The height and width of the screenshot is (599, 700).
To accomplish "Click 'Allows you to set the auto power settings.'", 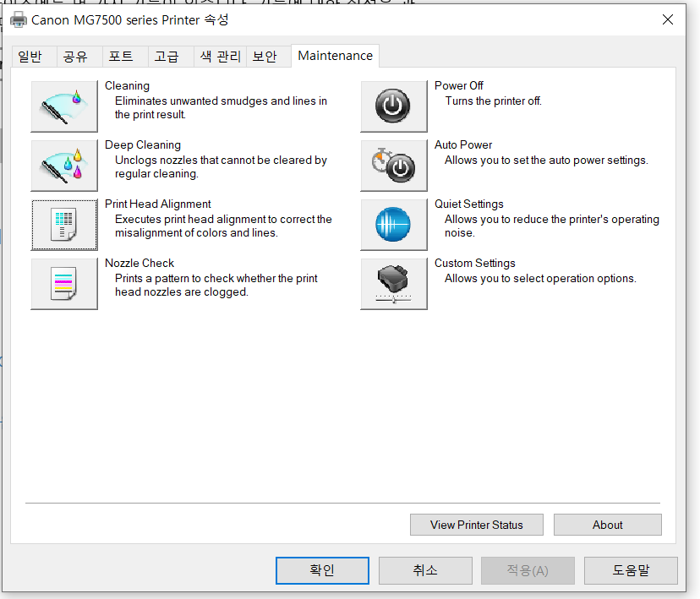I will [546, 161].
